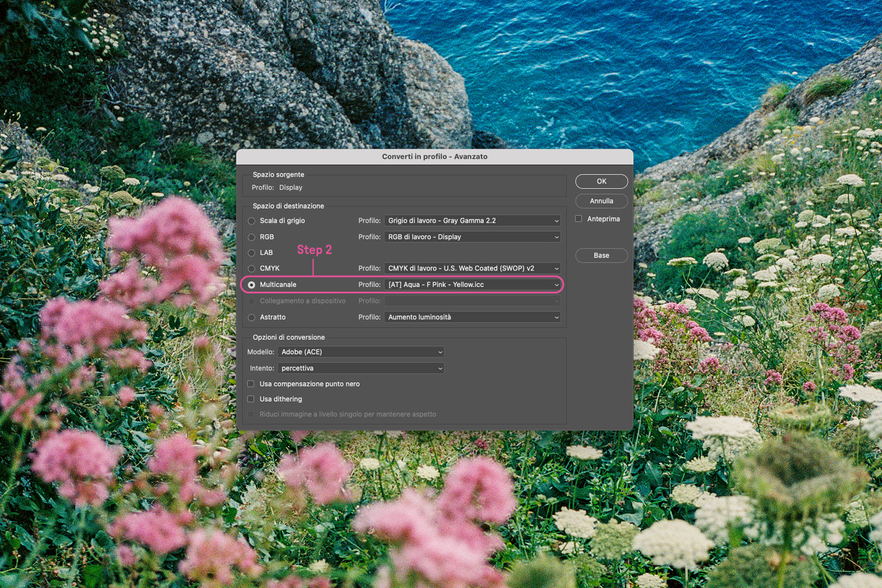Click the OK button
The width and height of the screenshot is (882, 588).
(x=601, y=182)
